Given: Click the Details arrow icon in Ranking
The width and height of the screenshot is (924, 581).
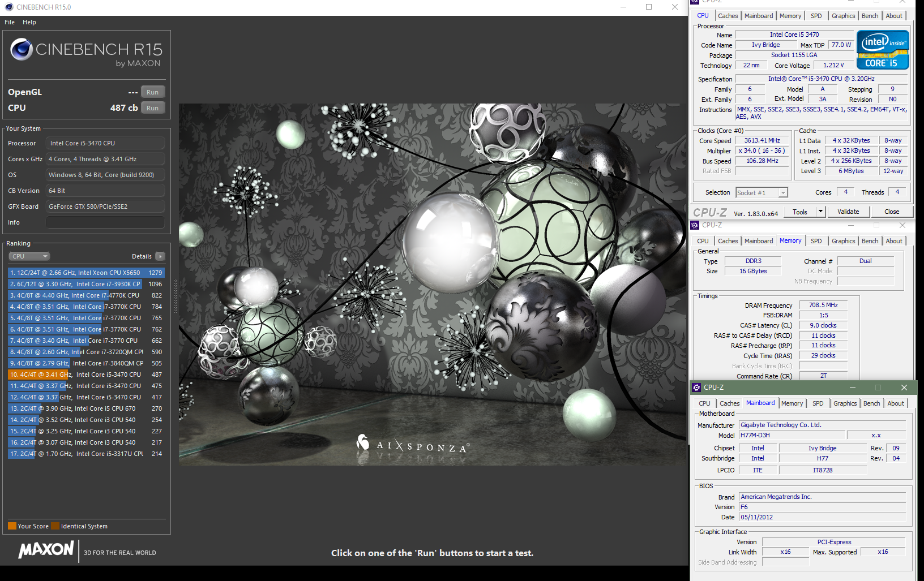Looking at the screenshot, I should click(x=160, y=256).
